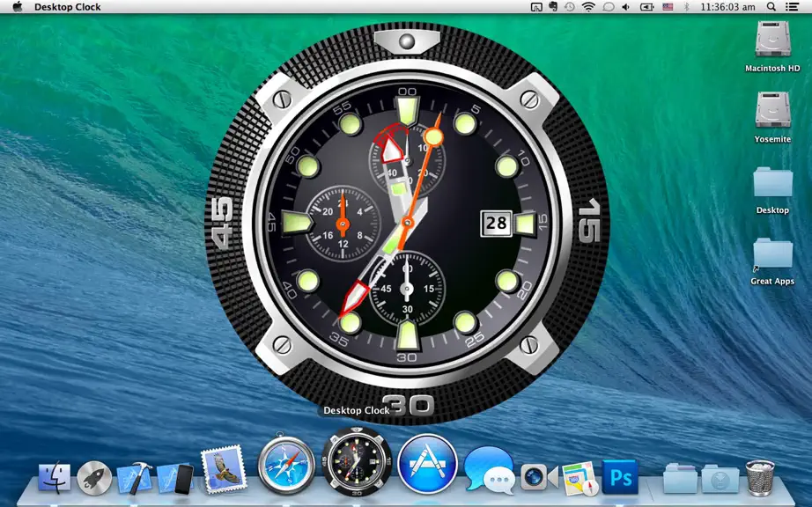Click the date window showing 28
Screen dimensions: 812x507
pos(496,223)
